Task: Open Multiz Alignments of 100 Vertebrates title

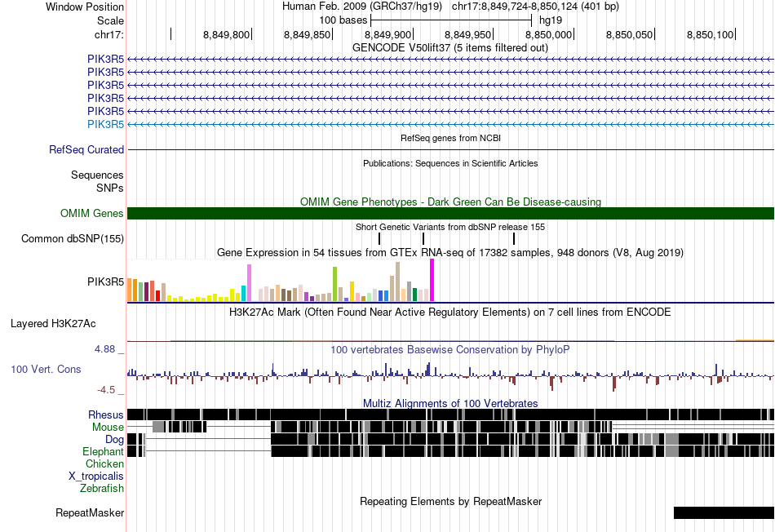Action: point(450,403)
